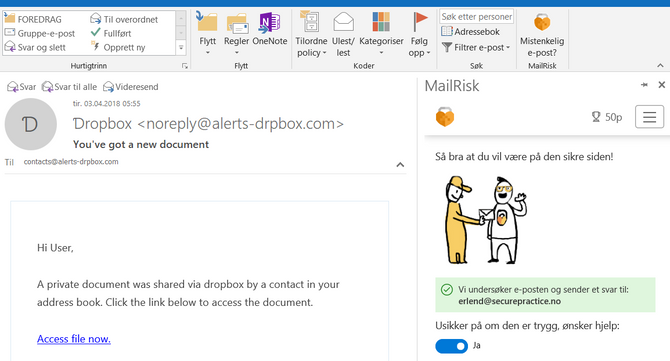Click the Access file now link
Image resolution: width=670 pixels, height=361 pixels.
pos(74,339)
